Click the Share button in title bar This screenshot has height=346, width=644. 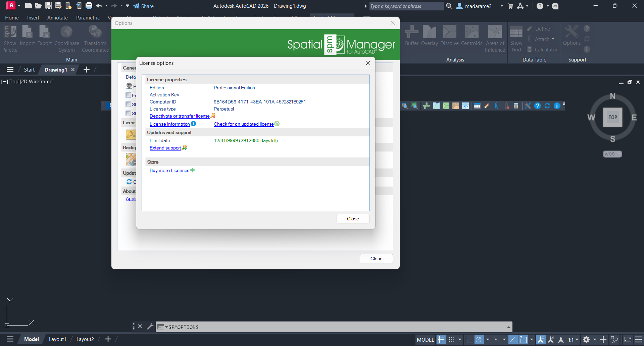[143, 6]
